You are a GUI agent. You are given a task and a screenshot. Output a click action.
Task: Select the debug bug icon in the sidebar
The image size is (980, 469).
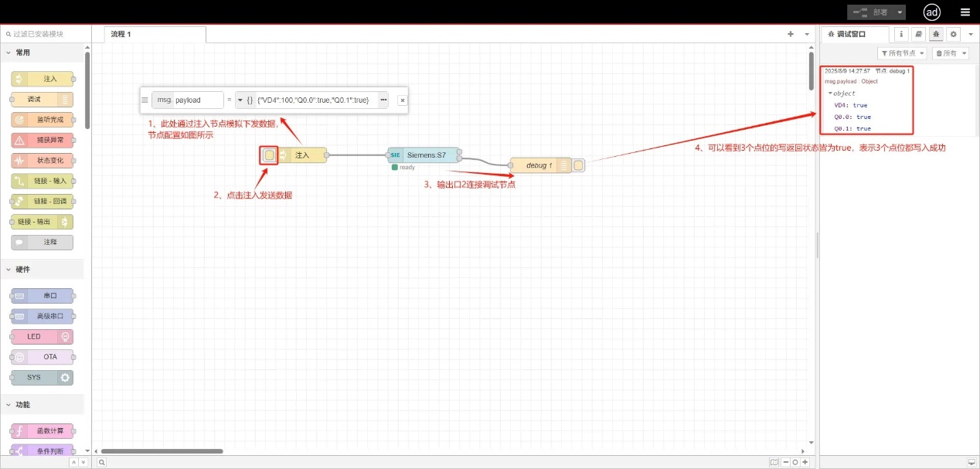click(936, 34)
